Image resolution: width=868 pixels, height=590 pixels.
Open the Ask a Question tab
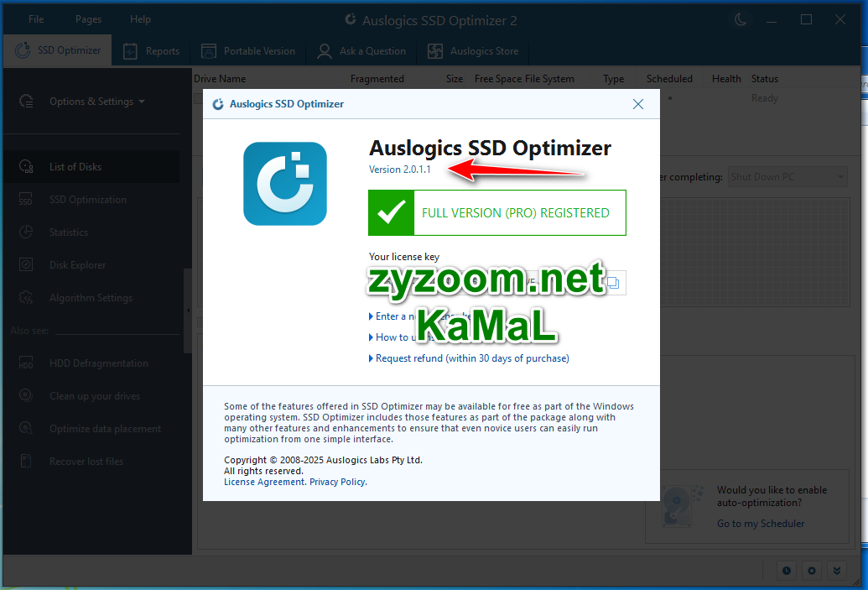(x=361, y=51)
